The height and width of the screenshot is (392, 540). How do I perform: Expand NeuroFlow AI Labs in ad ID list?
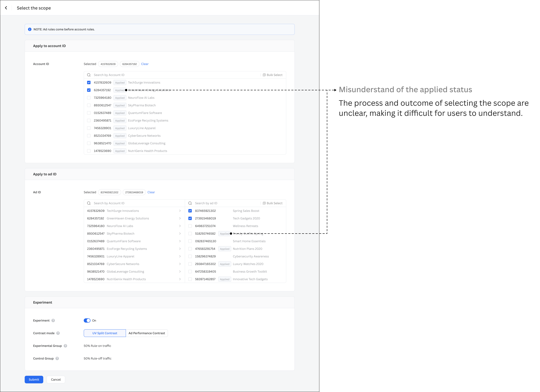180,226
